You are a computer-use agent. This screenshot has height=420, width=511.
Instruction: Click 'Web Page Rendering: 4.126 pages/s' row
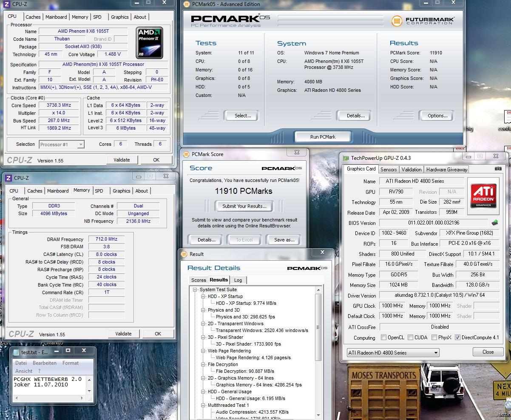click(x=253, y=358)
